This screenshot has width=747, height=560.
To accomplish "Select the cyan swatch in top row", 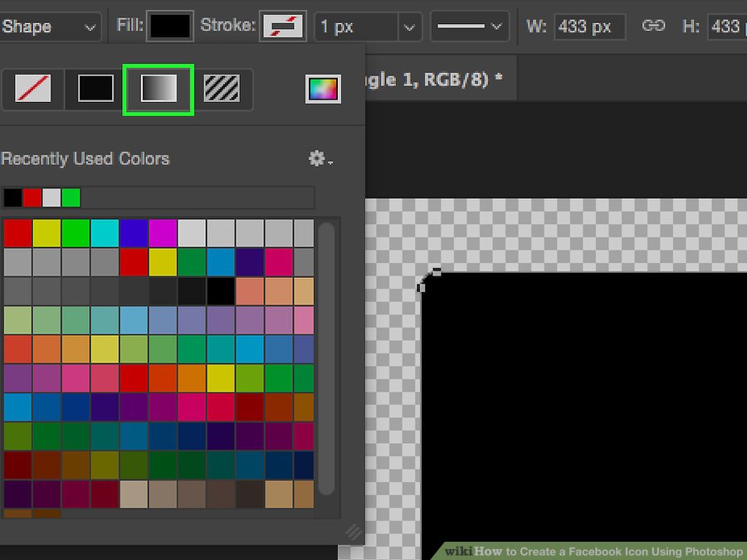I will (105, 233).
